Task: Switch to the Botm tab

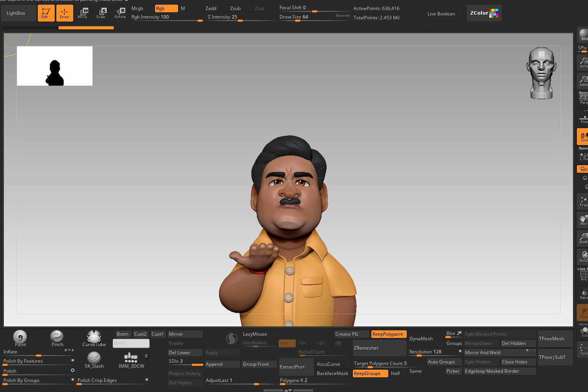Action: click(x=123, y=334)
